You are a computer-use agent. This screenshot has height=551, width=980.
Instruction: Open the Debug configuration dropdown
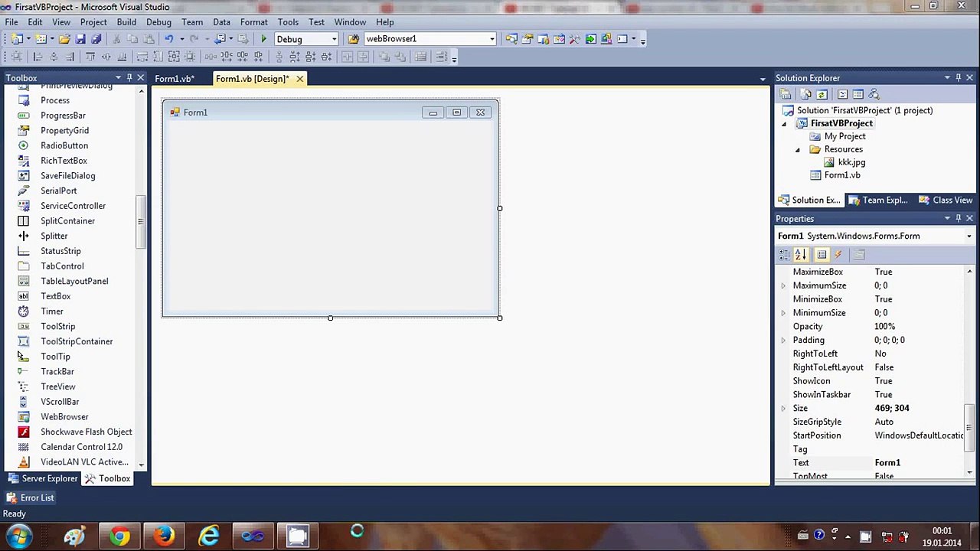(334, 39)
